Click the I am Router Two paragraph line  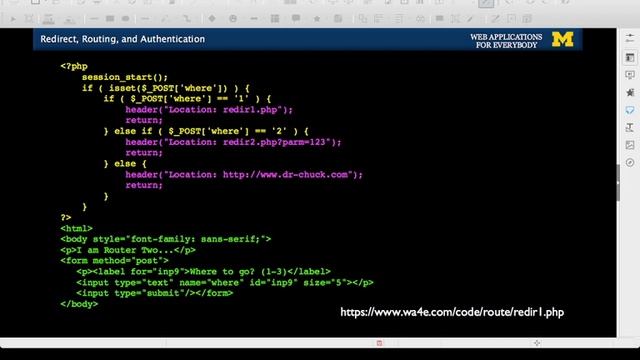[x=128, y=250]
